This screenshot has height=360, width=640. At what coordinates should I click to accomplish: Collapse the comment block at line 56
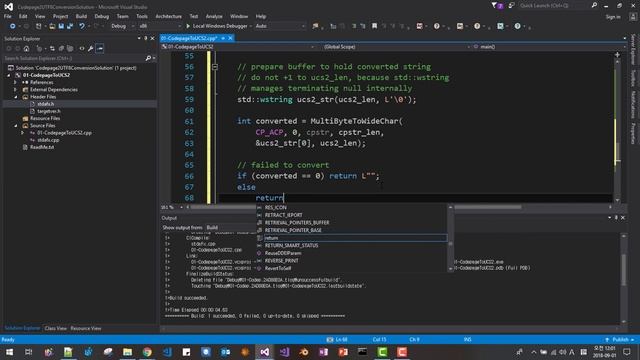point(215,67)
